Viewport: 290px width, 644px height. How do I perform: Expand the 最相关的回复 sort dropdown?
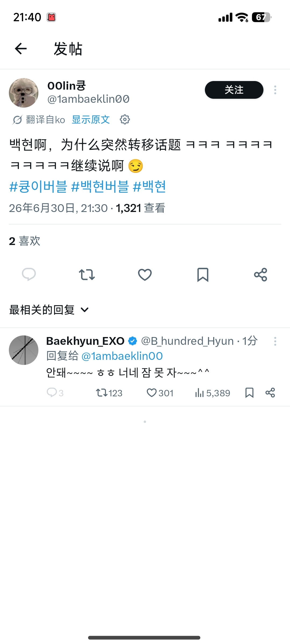click(49, 310)
